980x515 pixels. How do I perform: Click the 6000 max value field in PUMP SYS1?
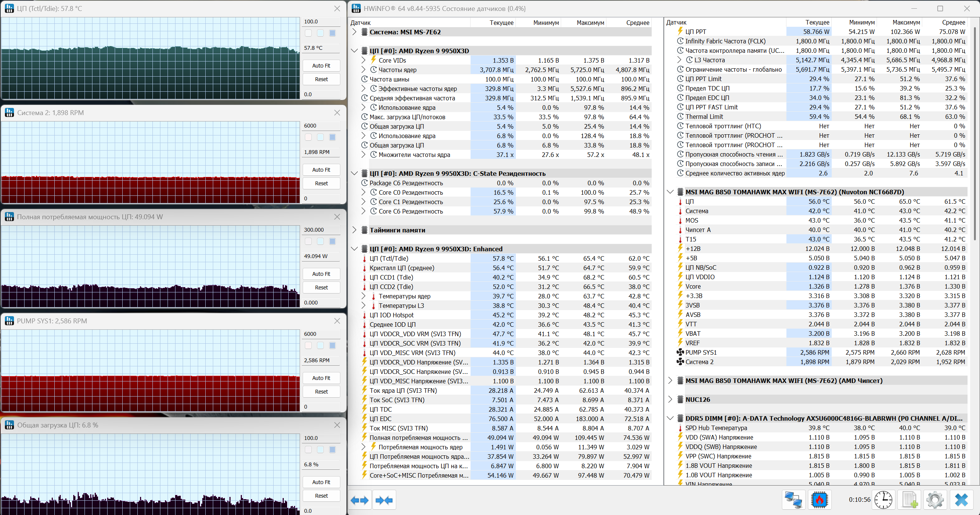(x=321, y=334)
